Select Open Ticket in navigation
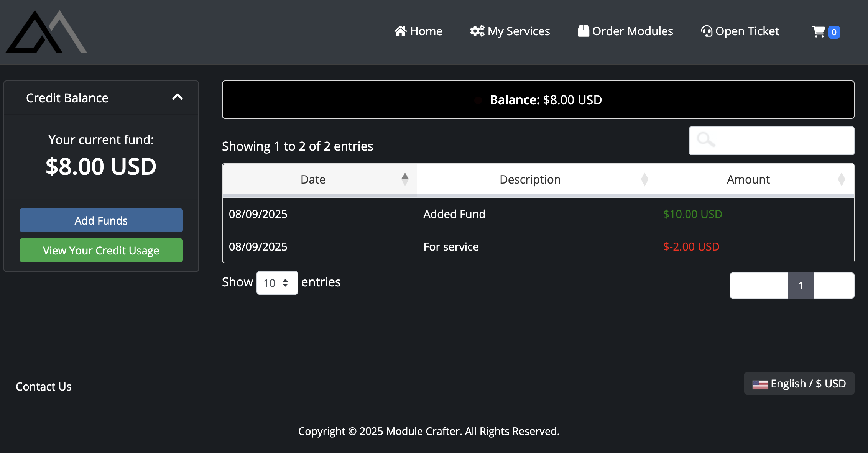The width and height of the screenshot is (868, 453). [740, 31]
